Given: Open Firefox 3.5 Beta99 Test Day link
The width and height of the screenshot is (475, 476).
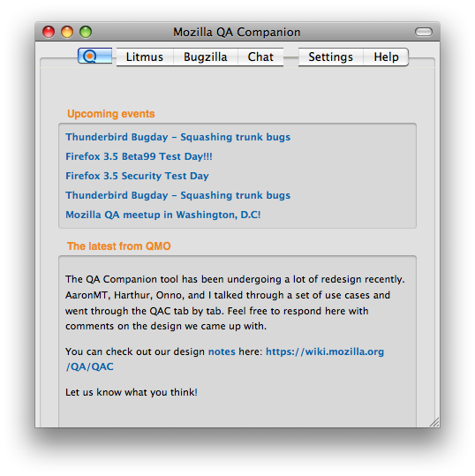Looking at the screenshot, I should (139, 156).
